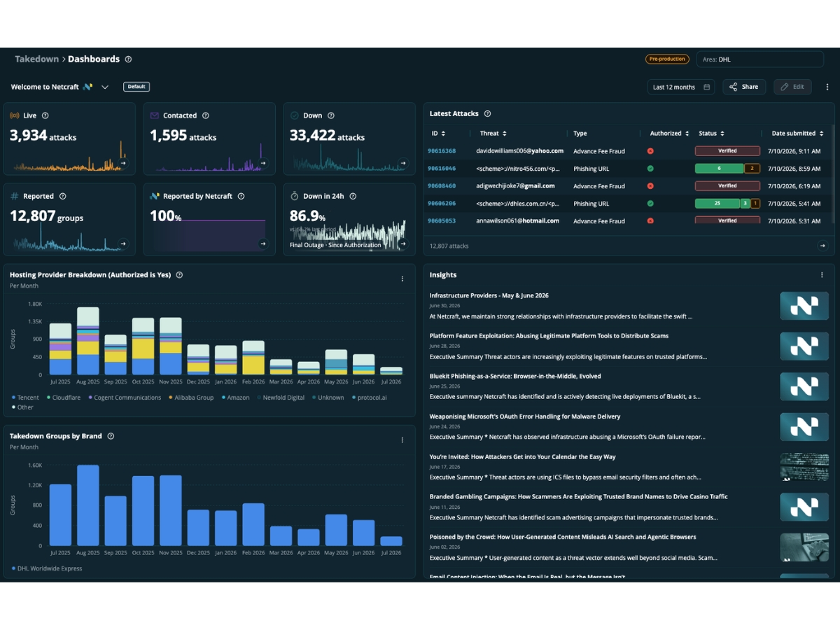Open Down attacks card arrow
The image size is (840, 630).
point(403,163)
